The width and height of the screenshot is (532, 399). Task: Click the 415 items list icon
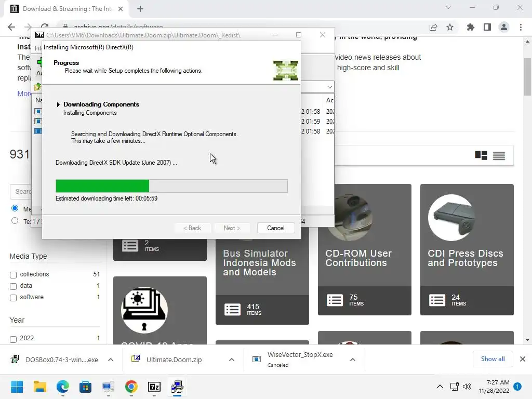pos(232,310)
